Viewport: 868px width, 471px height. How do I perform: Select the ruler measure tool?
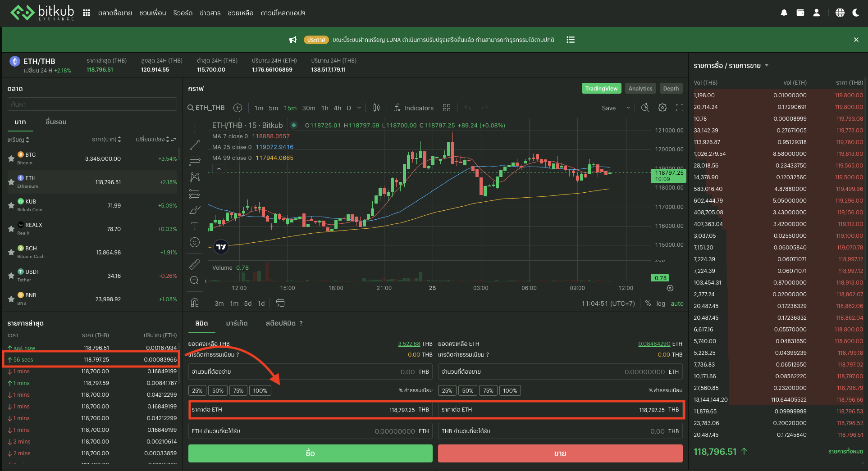coord(195,264)
